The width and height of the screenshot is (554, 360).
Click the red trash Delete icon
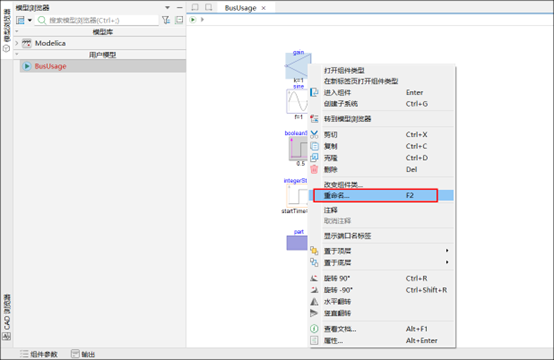tap(314, 170)
